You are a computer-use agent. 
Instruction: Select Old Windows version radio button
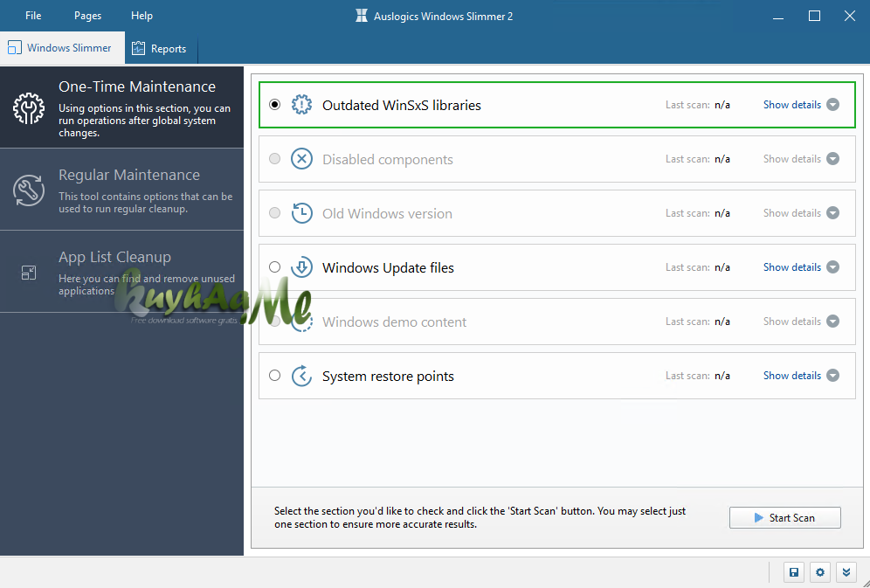point(274,213)
